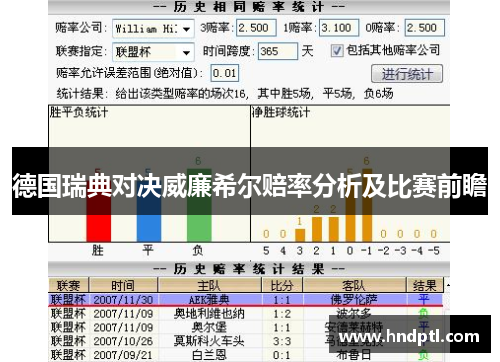500x362 pixels.
Task: Select the 奥尔堡 home team cell
Action: [209, 327]
